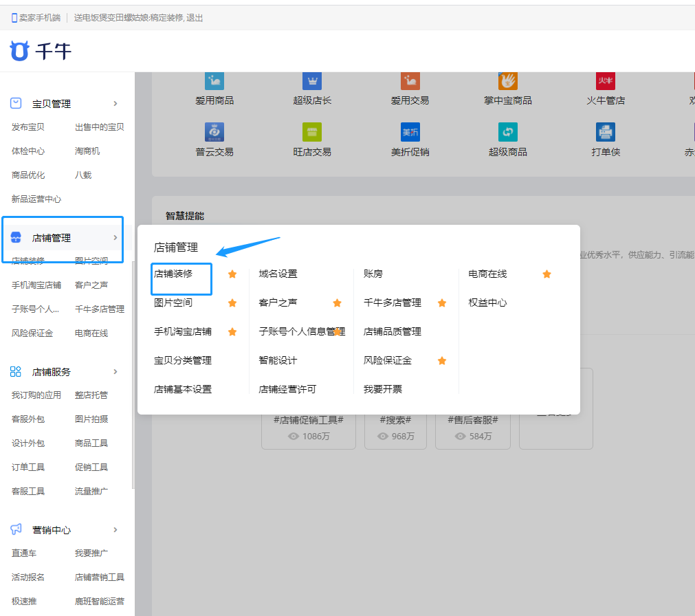This screenshot has width=695, height=616.
Task: Toggle favorite star for 图片空间
Action: 232,303
